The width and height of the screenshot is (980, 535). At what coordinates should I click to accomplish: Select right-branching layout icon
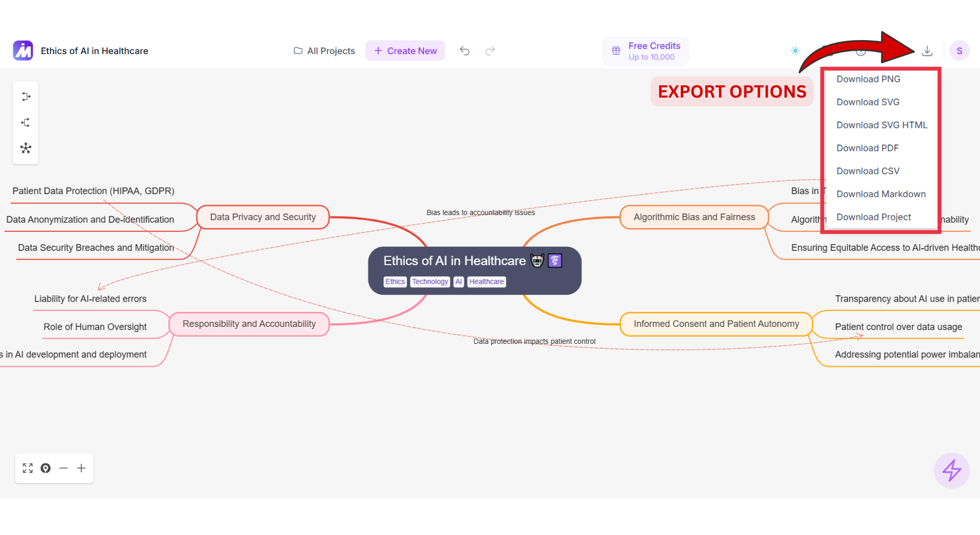(26, 97)
